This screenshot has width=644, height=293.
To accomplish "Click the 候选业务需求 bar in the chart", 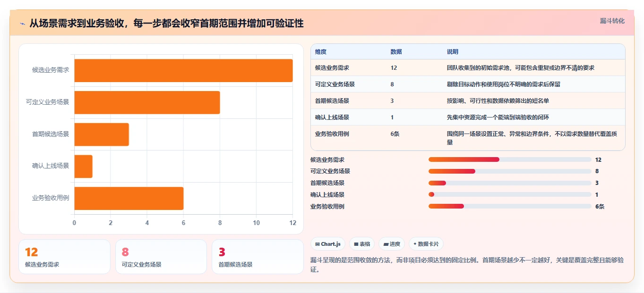I will [183, 70].
